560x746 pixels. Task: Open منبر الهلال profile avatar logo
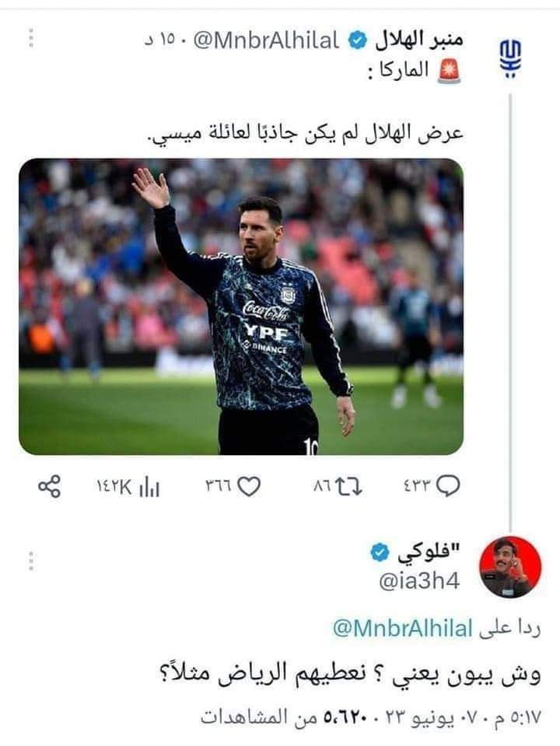510,58
